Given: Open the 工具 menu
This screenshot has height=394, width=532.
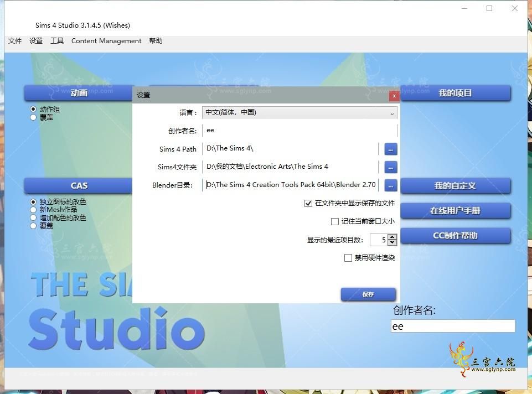Looking at the screenshot, I should point(57,41).
